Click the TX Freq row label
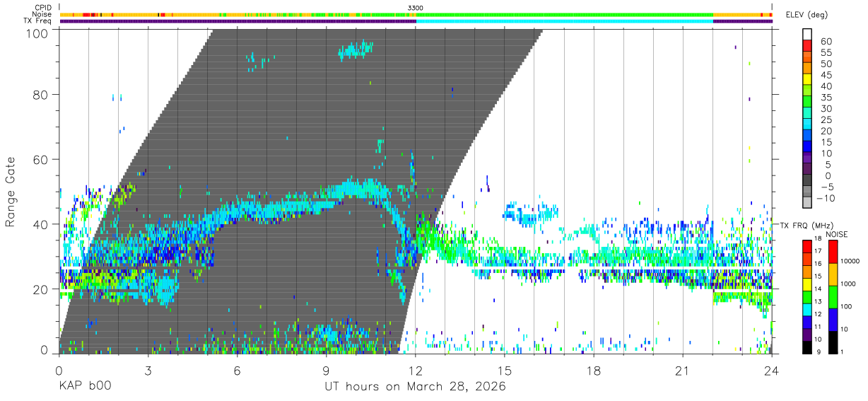This screenshot has width=868, height=401. (38, 21)
